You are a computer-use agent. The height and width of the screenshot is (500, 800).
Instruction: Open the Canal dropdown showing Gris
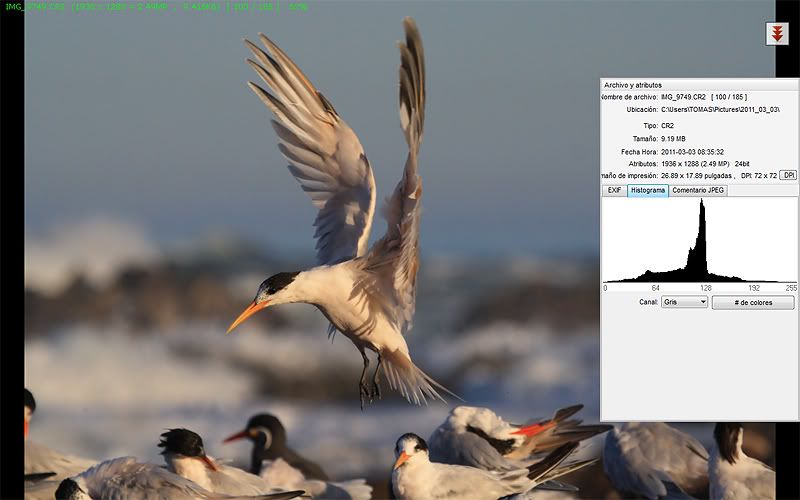(684, 302)
